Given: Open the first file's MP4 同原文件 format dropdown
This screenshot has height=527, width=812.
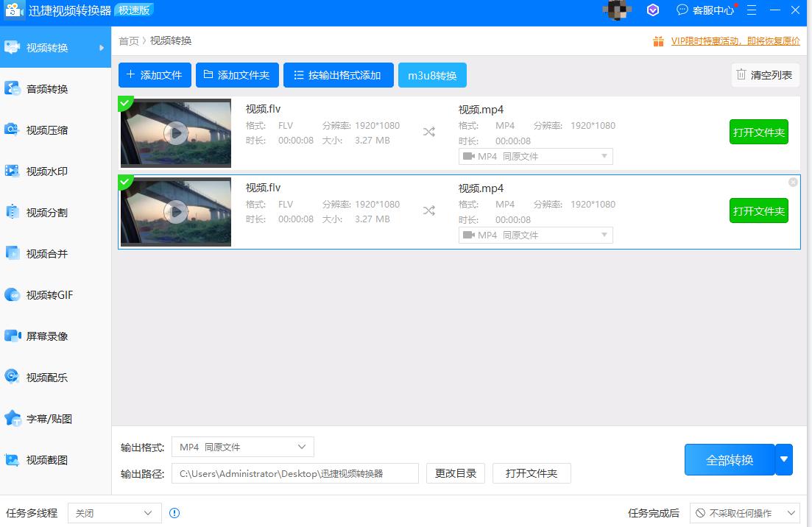Looking at the screenshot, I should tap(535, 156).
